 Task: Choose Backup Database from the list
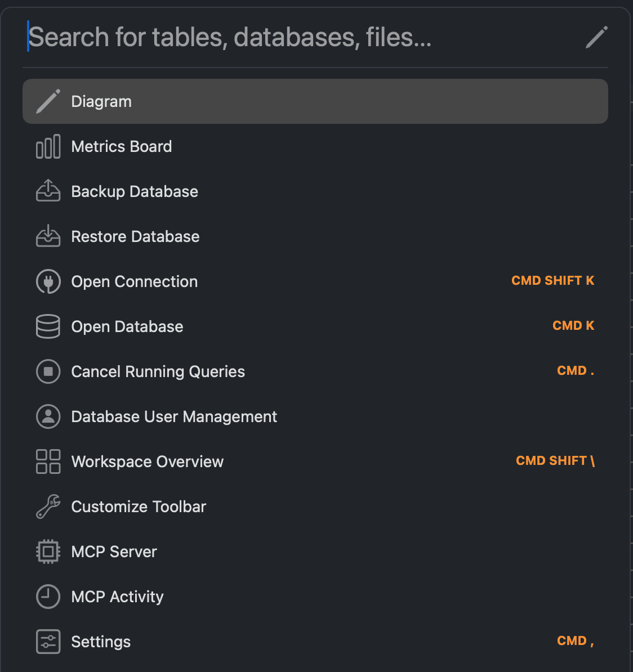coord(315,191)
